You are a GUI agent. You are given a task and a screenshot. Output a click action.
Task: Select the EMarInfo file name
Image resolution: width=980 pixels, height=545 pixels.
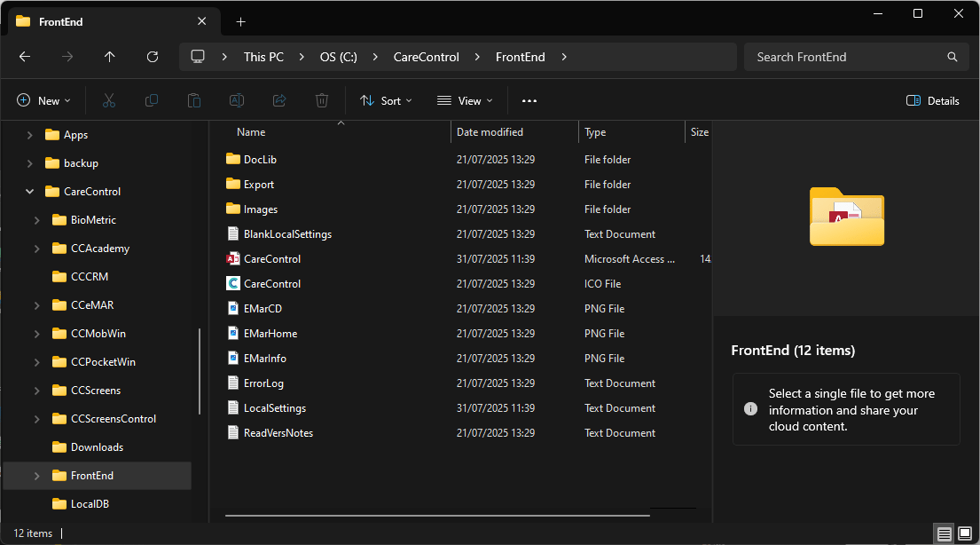tap(265, 359)
